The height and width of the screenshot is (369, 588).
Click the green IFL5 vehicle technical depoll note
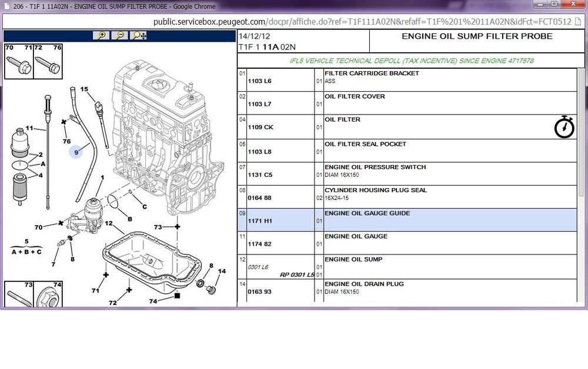[x=412, y=61]
